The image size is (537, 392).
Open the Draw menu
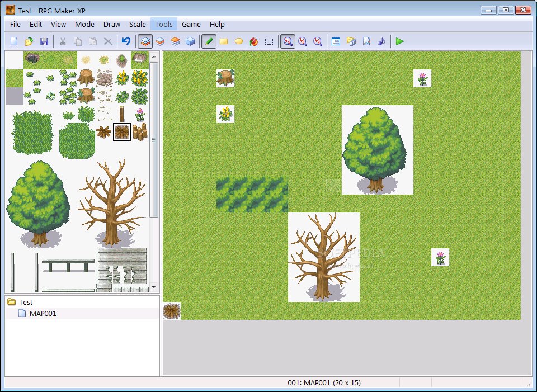click(112, 24)
